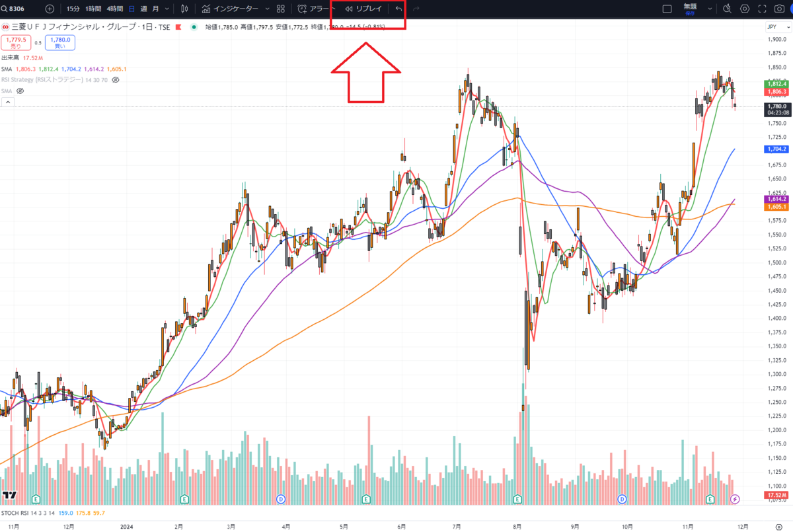Switch to the 1時間 timeframe
Viewport: 793px width, 532px height.
[x=93, y=9]
